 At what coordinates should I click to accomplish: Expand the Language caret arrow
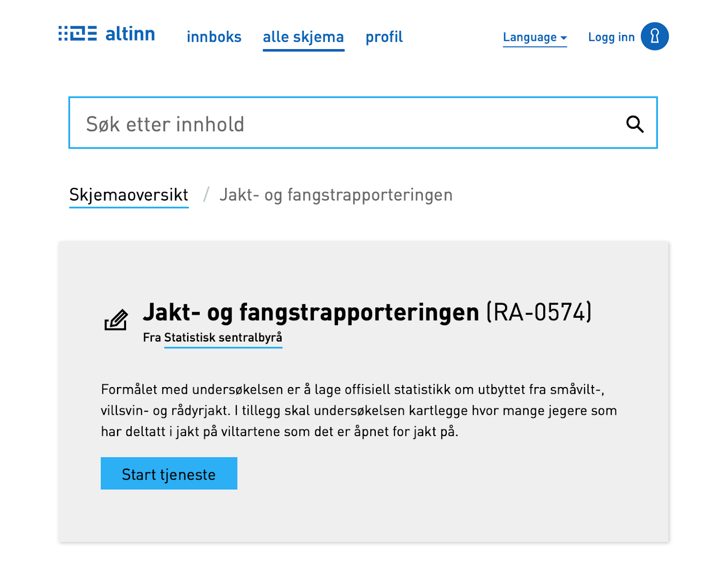[564, 38]
